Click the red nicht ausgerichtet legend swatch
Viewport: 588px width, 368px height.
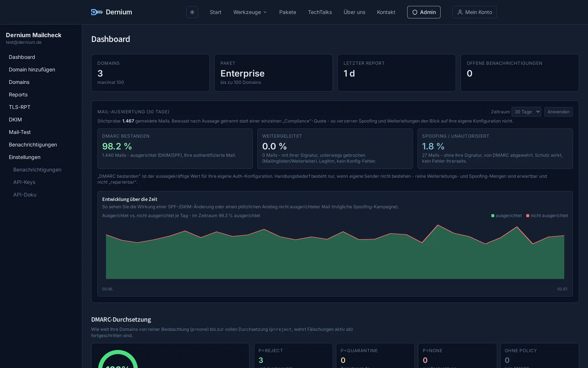[x=528, y=216]
